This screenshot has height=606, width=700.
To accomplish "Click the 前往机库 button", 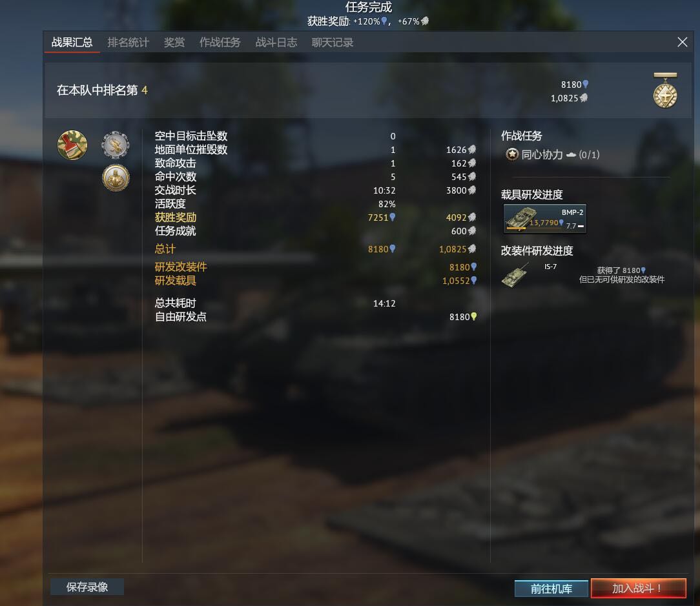I will [x=551, y=589].
